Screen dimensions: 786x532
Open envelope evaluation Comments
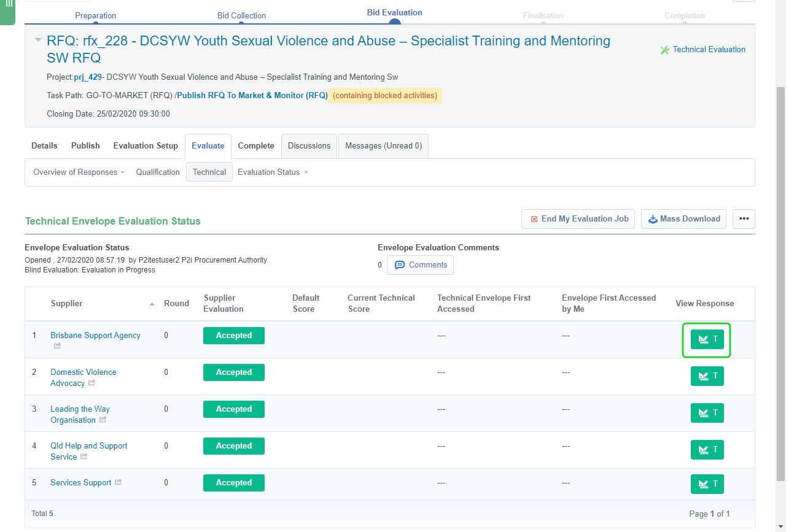pos(421,265)
